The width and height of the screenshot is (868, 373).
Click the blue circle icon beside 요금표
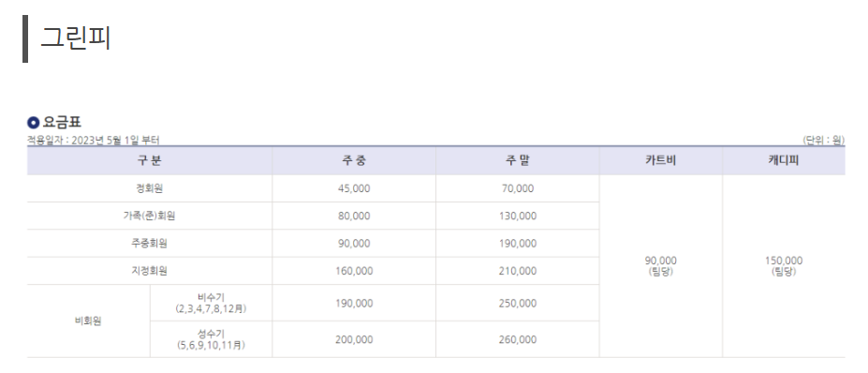point(33,123)
